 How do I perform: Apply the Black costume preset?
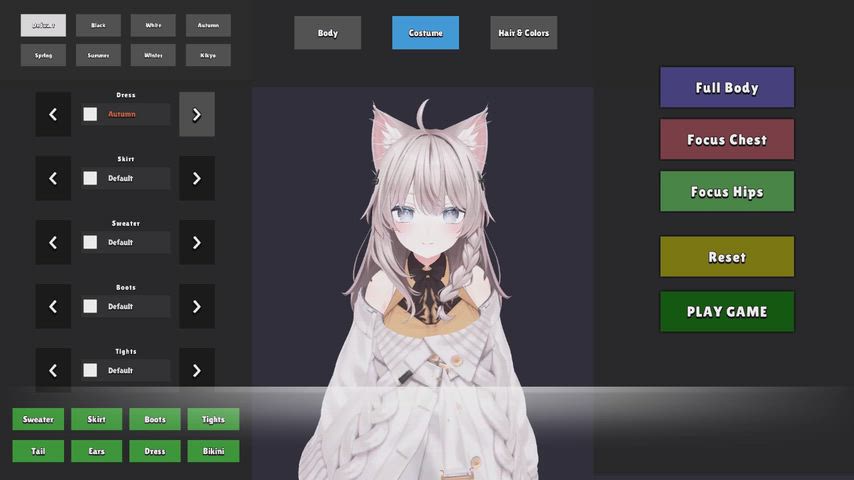click(x=98, y=25)
